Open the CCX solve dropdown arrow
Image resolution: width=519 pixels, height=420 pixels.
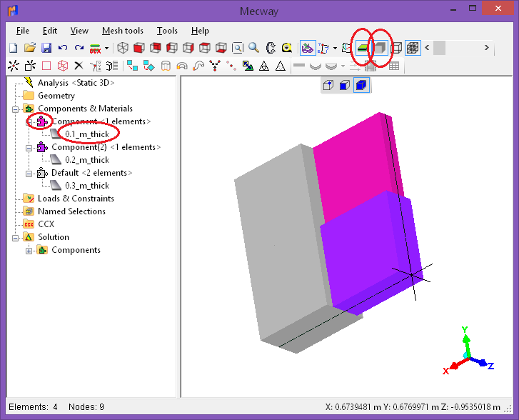(x=106, y=49)
